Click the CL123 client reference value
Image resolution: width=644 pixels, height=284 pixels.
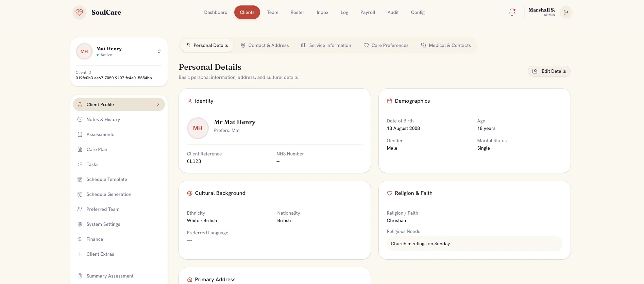pyautogui.click(x=194, y=161)
